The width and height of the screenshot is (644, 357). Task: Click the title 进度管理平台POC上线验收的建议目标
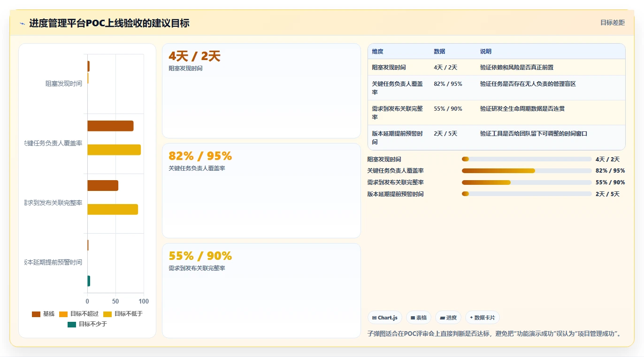109,23
